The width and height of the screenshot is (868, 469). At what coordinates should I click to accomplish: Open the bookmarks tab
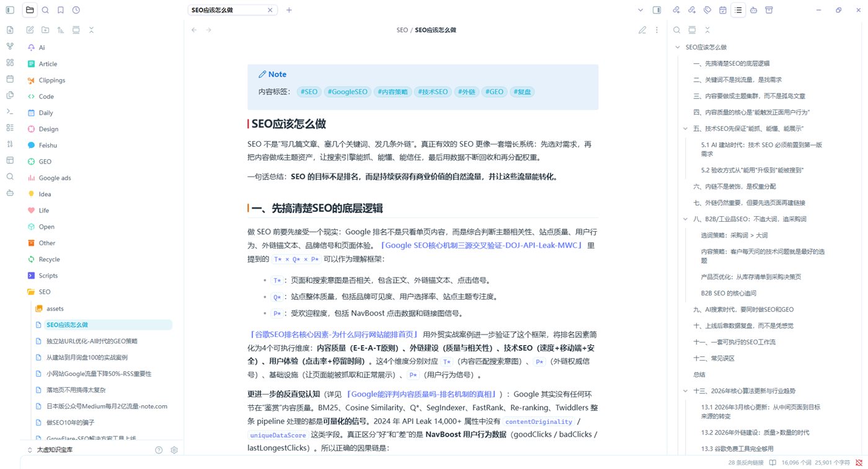(x=60, y=10)
